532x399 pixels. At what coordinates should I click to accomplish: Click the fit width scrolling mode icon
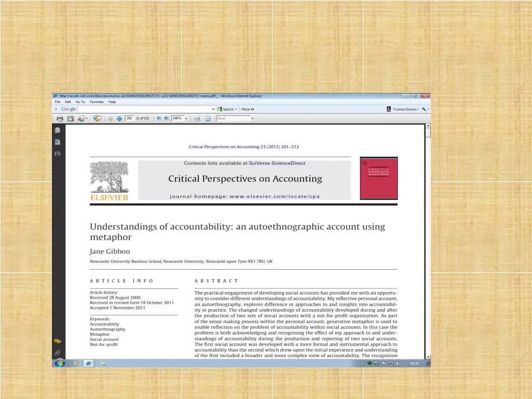tap(197, 118)
